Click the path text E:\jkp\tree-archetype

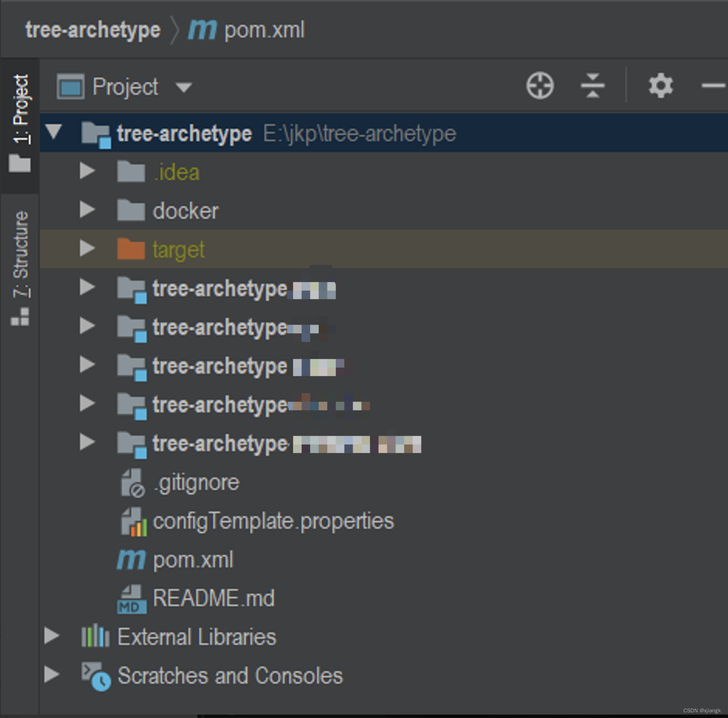click(x=359, y=134)
